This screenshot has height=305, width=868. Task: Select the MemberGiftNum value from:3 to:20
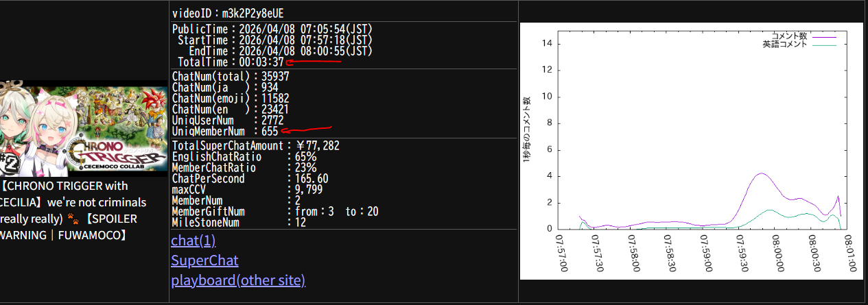[x=336, y=212]
